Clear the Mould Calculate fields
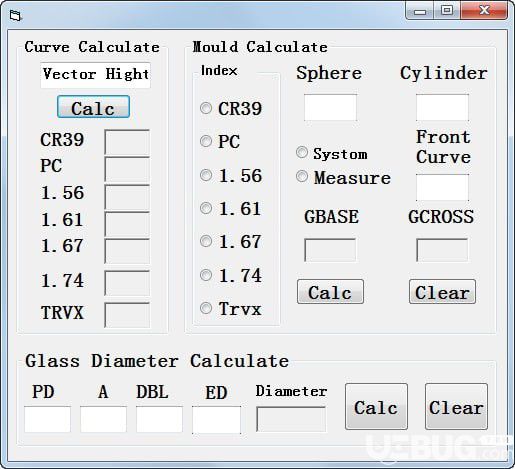 tap(442, 292)
